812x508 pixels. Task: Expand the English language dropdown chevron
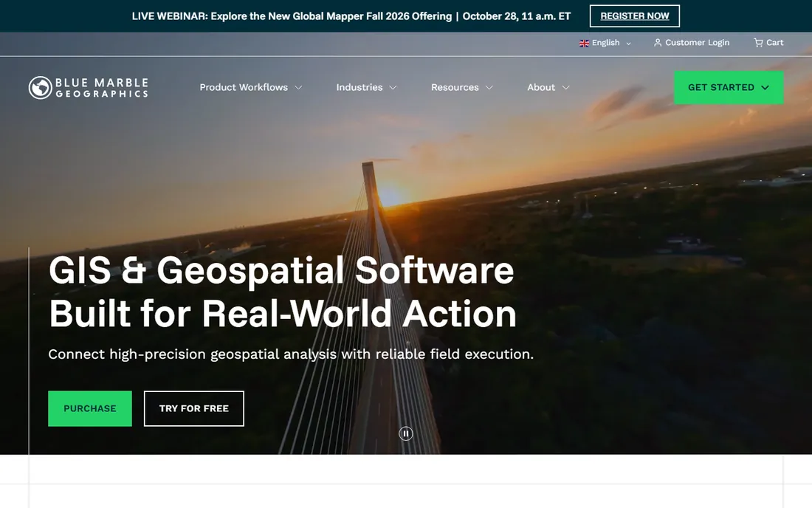[x=629, y=44]
